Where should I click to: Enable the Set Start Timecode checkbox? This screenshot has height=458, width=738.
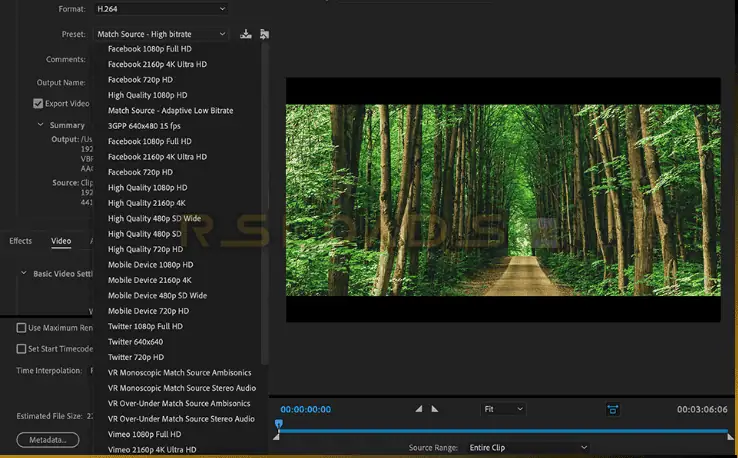pyautogui.click(x=21, y=349)
